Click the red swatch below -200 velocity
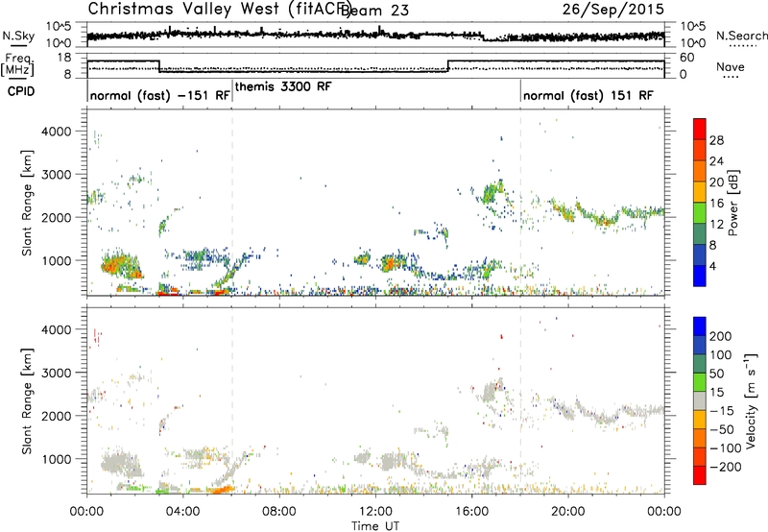This screenshot has width=768, height=532. pyautogui.click(x=700, y=475)
